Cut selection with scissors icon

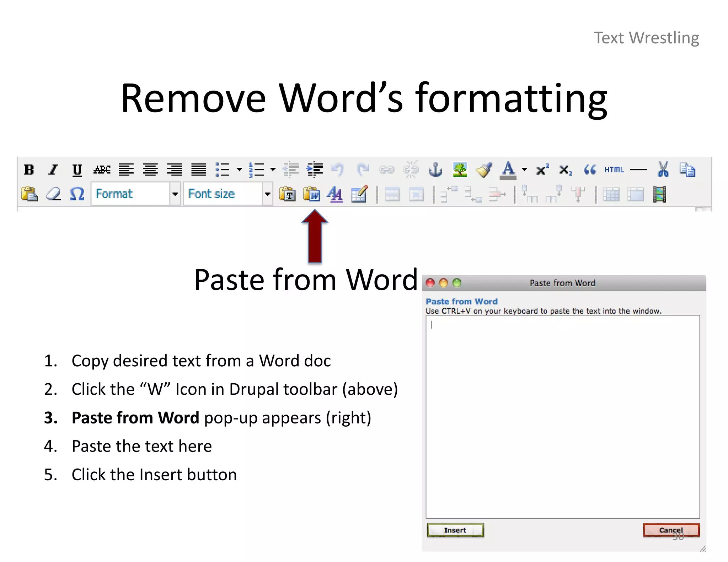663,169
